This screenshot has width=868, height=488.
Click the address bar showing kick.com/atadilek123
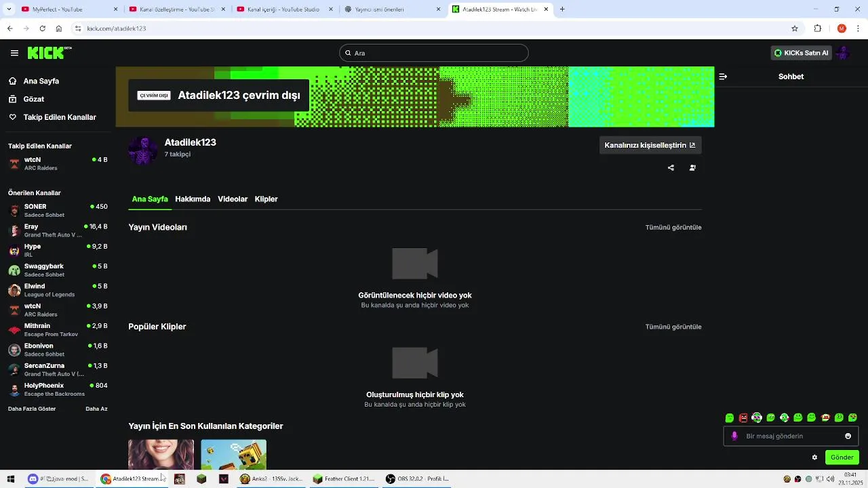coord(435,28)
